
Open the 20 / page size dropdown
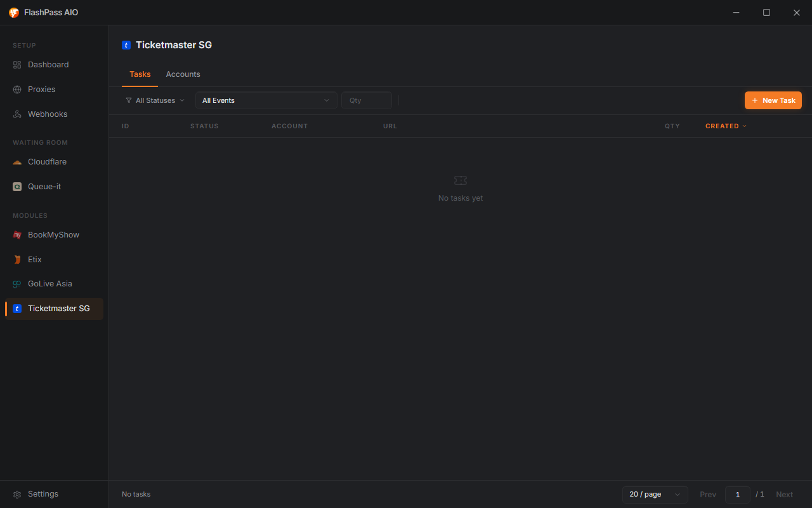tap(655, 495)
